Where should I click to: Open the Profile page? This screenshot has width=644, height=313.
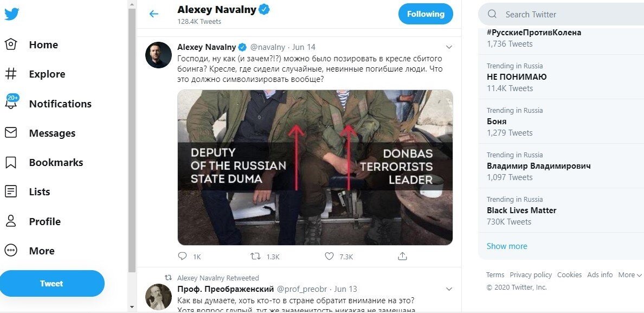coord(44,221)
